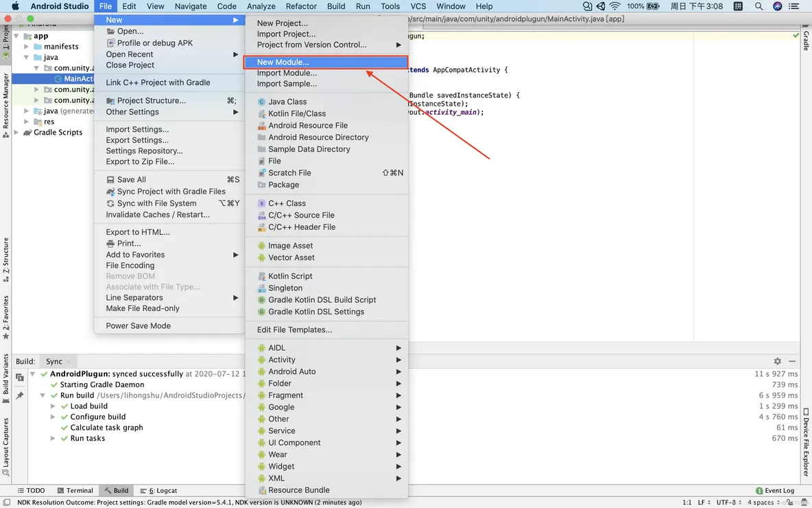Open macOS Notification Center icon
The image size is (812, 508).
tap(794, 6)
